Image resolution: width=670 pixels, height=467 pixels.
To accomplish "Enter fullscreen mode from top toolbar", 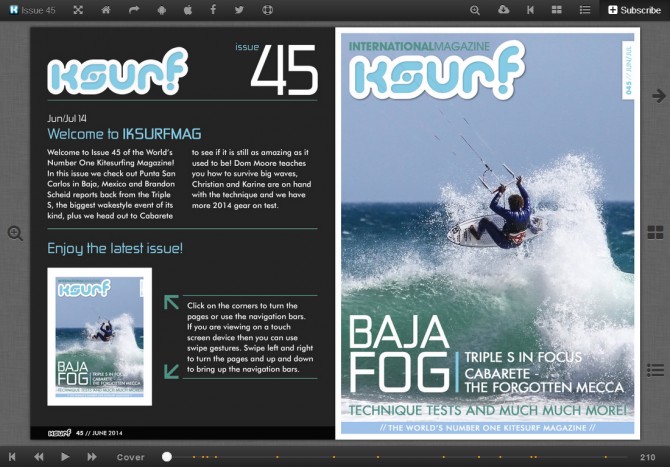I will 78,10.
